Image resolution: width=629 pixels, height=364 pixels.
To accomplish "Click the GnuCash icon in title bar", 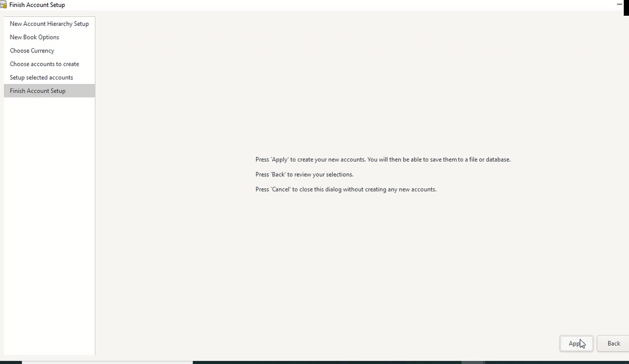I will tap(3, 5).
